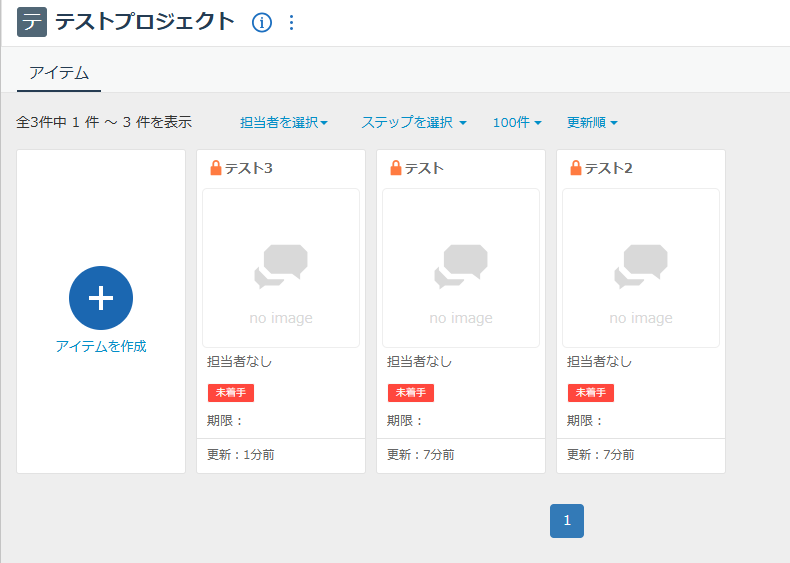
Task: Open the three-dot project options menu
Action: click(x=291, y=22)
